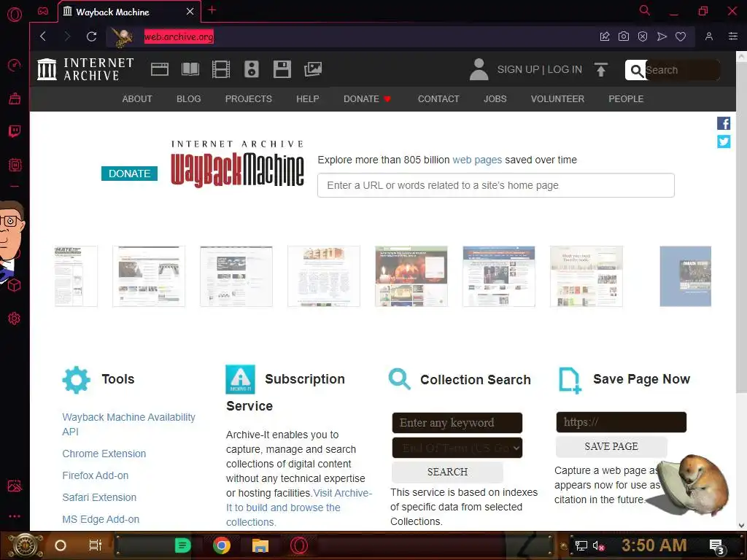Click the web.archive.org address bar
This screenshot has width=747, height=560.
[179, 36]
